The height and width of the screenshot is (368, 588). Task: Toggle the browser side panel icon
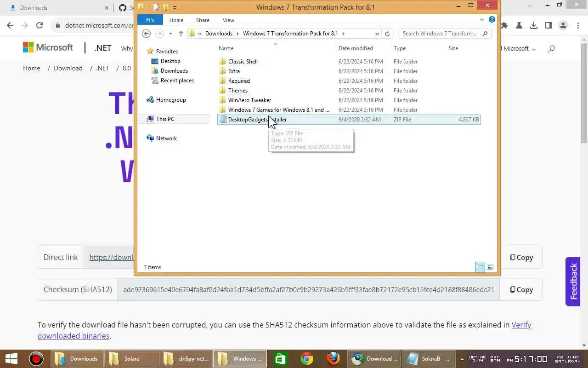(548, 25)
